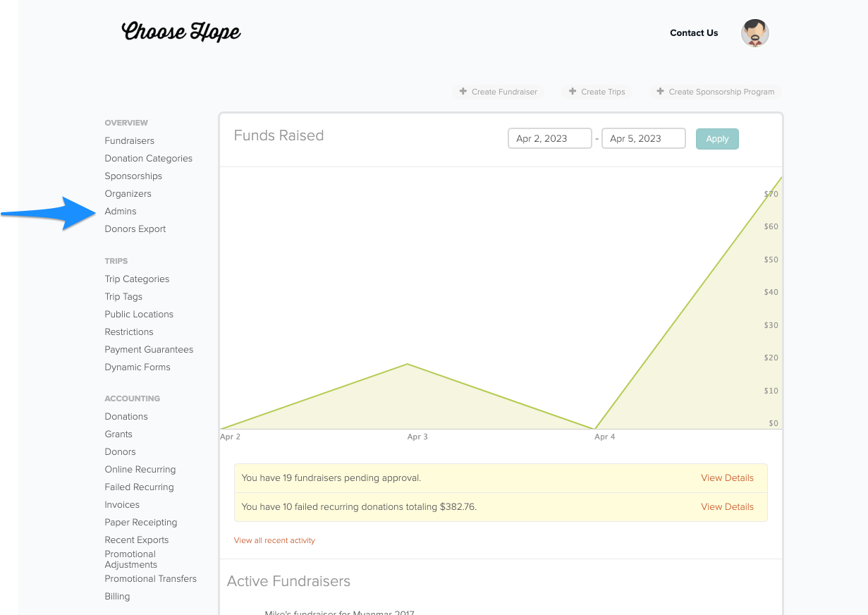Image resolution: width=868 pixels, height=615 pixels.
Task: Click the Choose Hope logo
Action: (x=181, y=32)
